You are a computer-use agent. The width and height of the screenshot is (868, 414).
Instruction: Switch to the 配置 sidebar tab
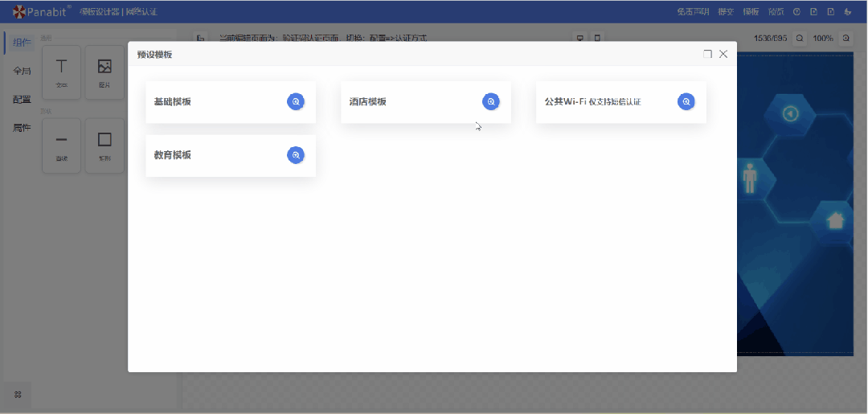point(22,100)
